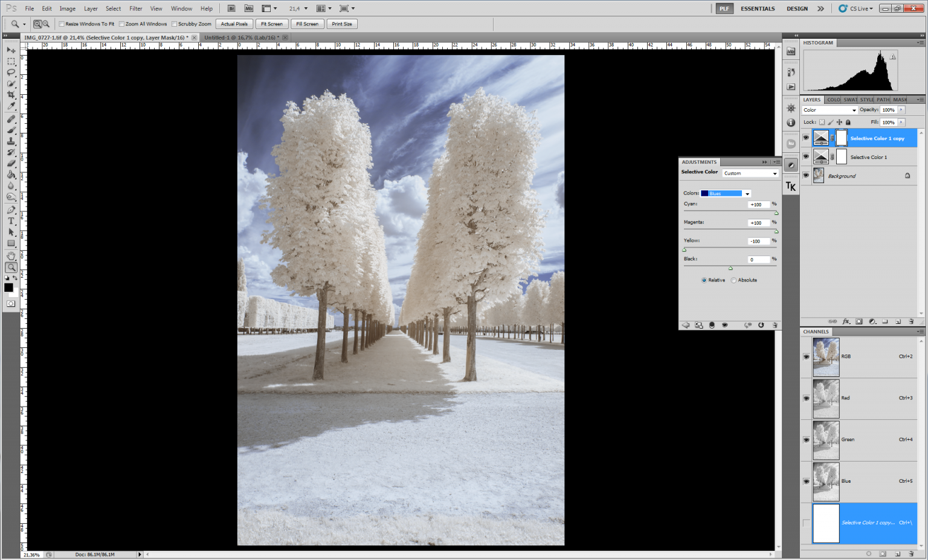
Task: Select the Blue channel thumbnail
Action: tap(825, 481)
